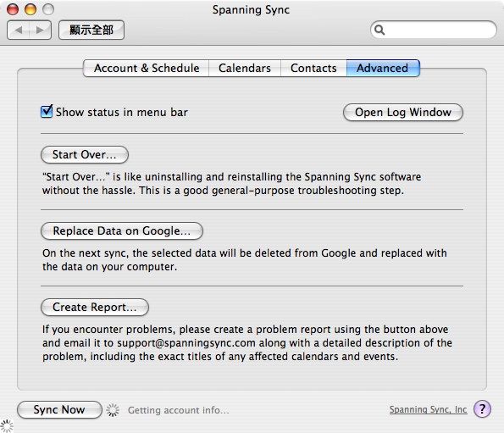Click Replace Data on Google... button

(122, 230)
